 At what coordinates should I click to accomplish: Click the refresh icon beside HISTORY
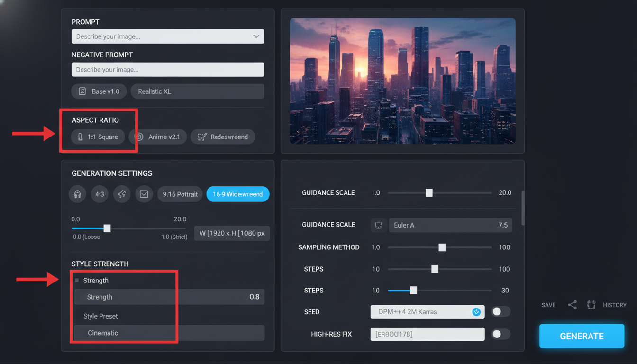[591, 305]
